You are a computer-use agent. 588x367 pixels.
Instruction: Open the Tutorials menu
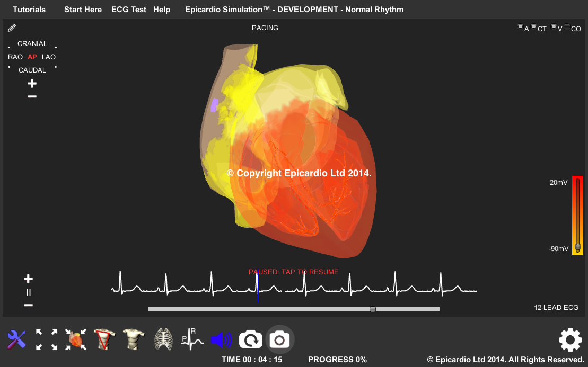[x=29, y=10]
